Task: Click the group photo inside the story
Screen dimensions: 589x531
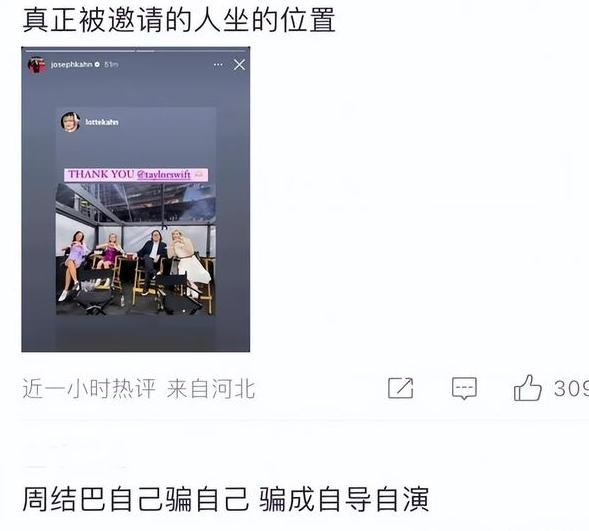Action: click(136, 249)
